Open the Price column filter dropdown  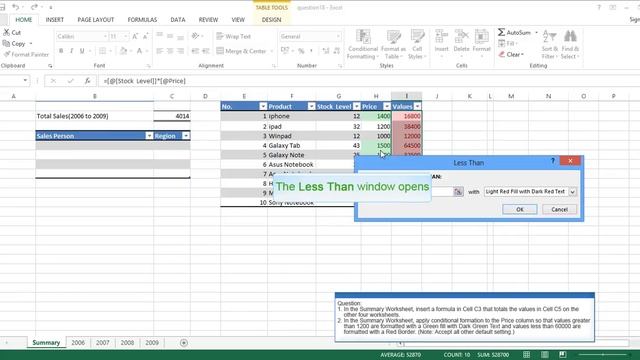tap(387, 107)
